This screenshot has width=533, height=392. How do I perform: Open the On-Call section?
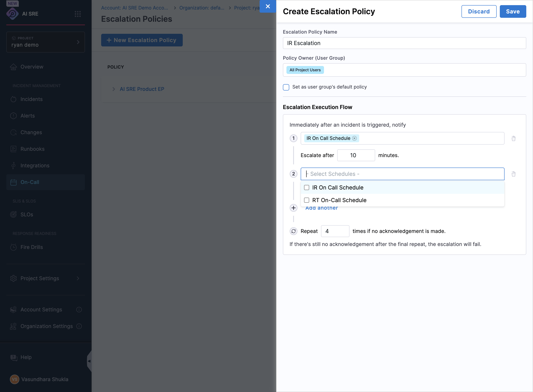pos(46,182)
